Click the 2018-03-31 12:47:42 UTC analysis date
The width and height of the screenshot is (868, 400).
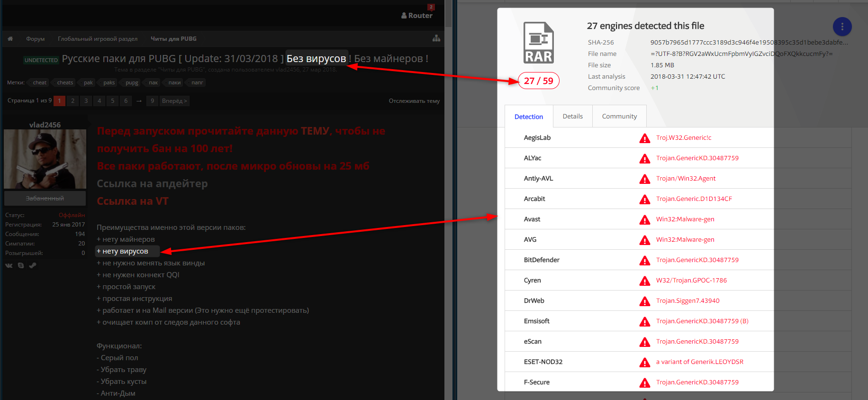tap(687, 77)
